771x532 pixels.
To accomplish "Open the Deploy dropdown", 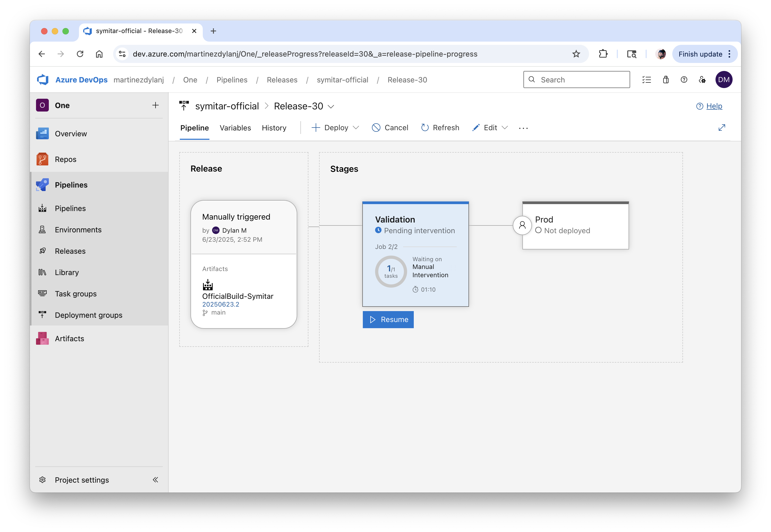I will point(335,128).
